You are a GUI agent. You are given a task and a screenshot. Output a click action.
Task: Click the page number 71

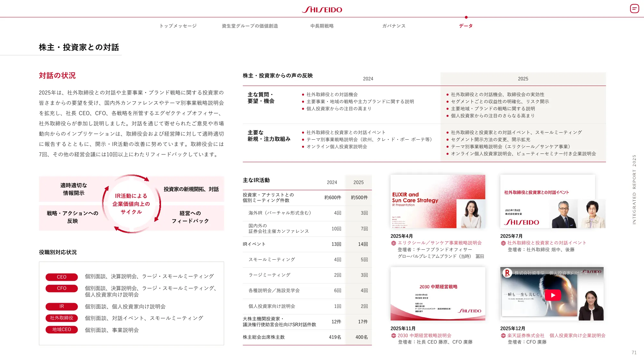coord(634,353)
